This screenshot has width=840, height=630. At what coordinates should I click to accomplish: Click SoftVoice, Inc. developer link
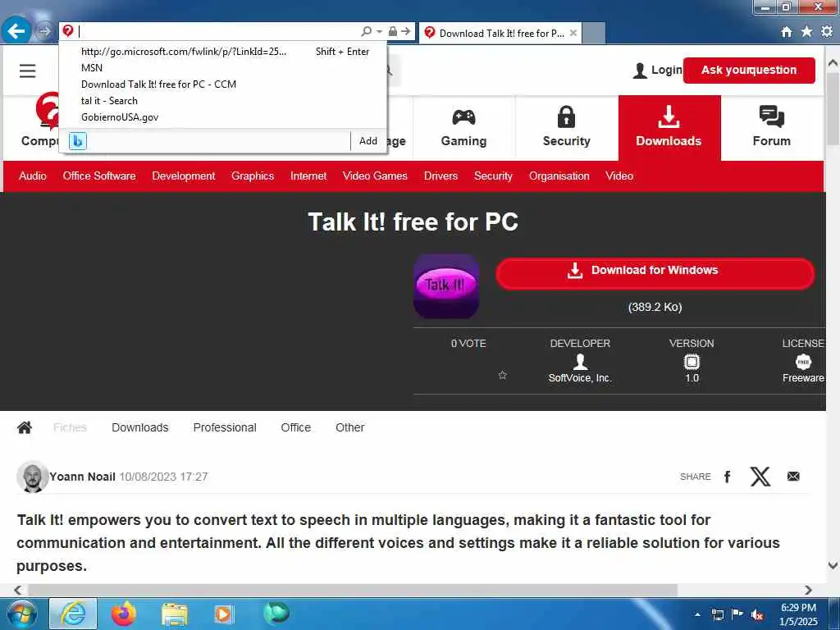[580, 377]
